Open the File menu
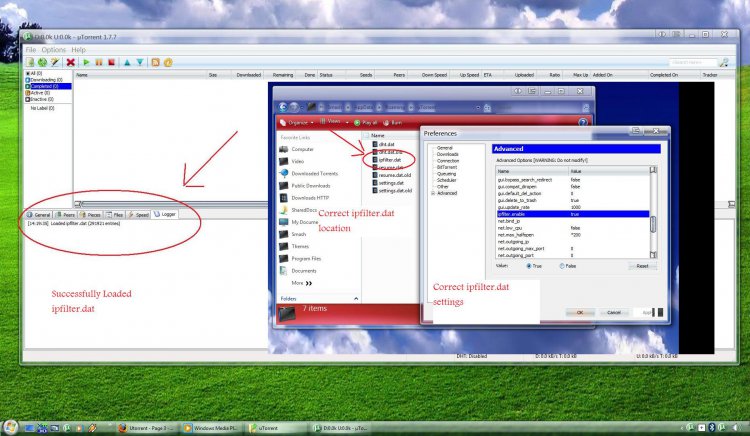The height and width of the screenshot is (436, 750). pos(31,50)
